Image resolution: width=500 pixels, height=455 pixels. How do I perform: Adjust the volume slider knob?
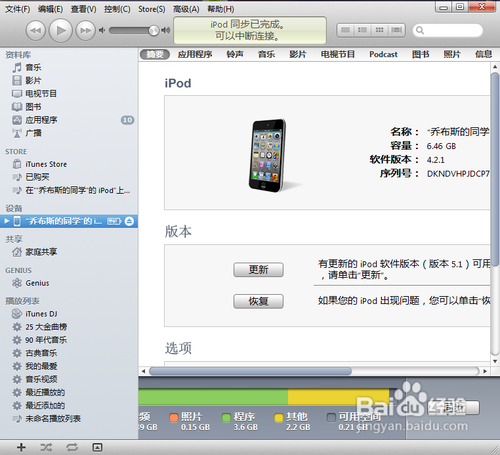[154, 30]
